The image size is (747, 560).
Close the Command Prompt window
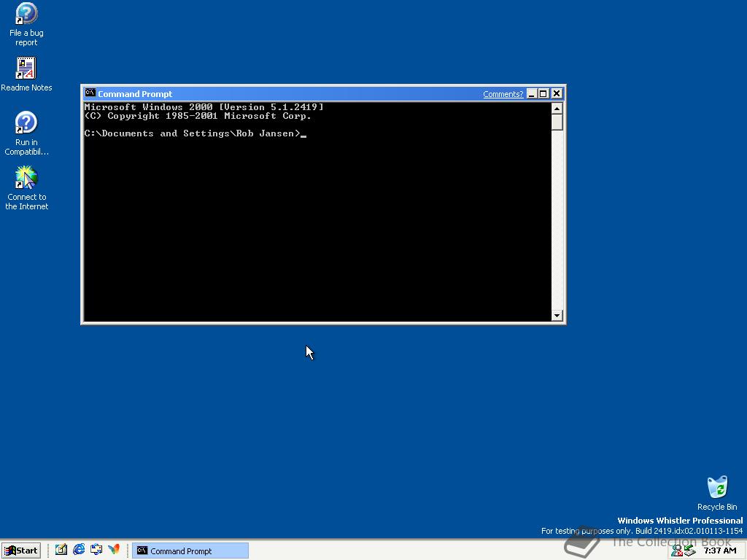[557, 94]
